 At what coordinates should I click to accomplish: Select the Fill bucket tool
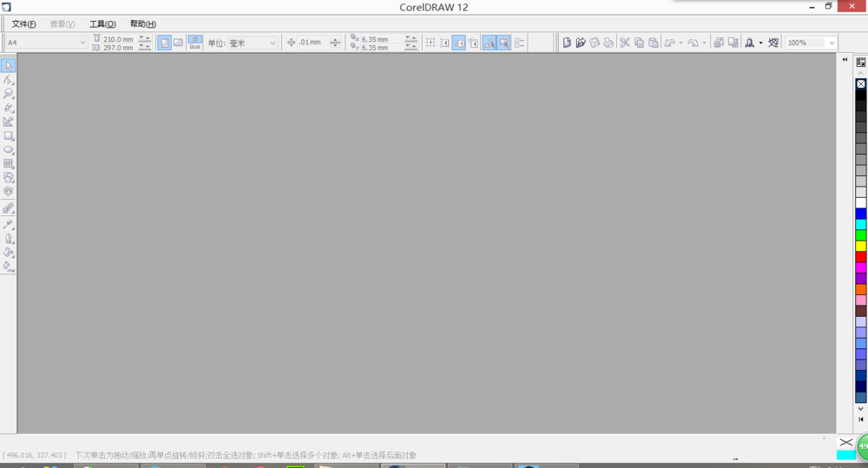click(x=9, y=253)
